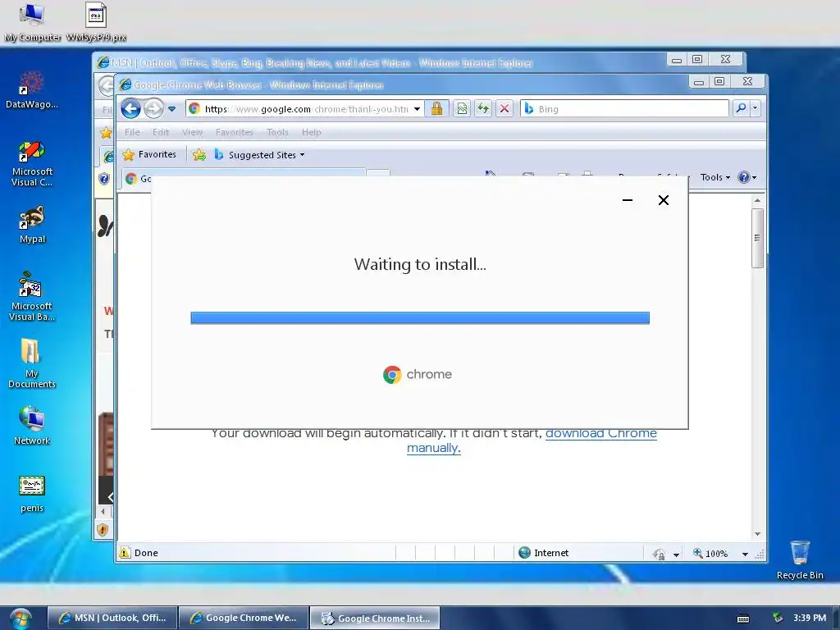The width and height of the screenshot is (840, 630).
Task: Open the Tools menu in menu bar
Action: (x=277, y=132)
